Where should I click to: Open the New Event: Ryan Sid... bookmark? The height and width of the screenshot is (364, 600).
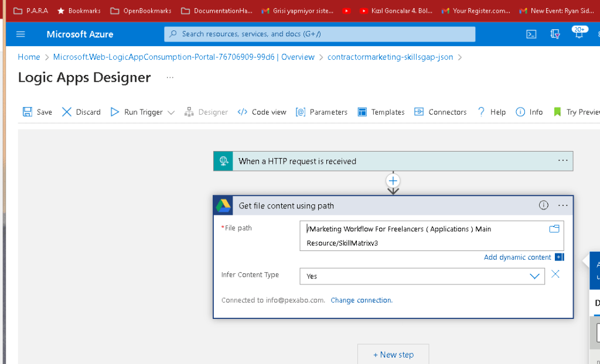click(x=557, y=11)
